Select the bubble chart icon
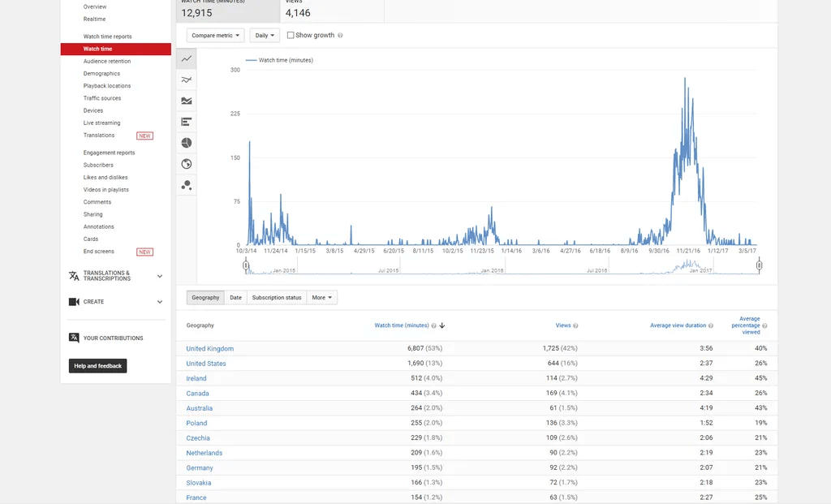This screenshot has height=504, width=831. (x=187, y=185)
